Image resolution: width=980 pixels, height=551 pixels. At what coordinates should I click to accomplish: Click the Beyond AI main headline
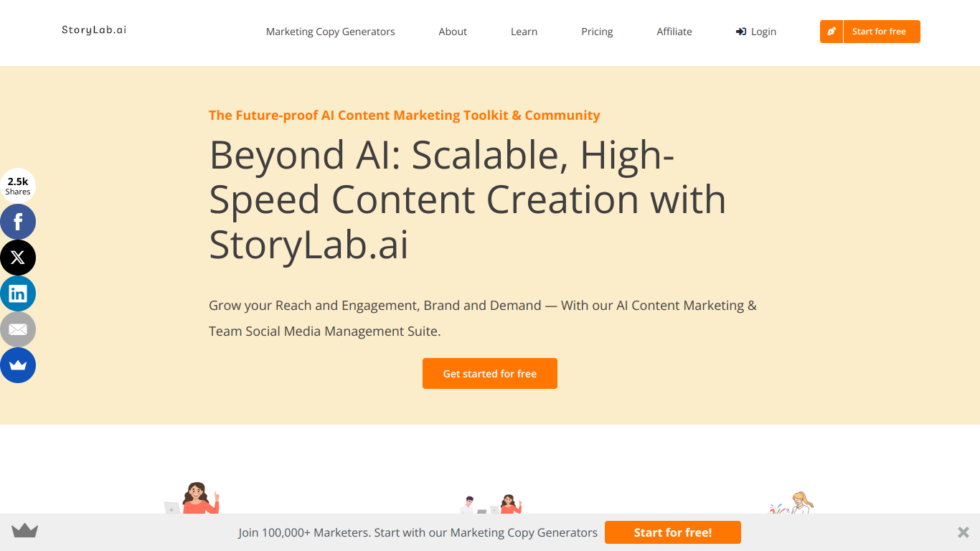pyautogui.click(x=468, y=199)
